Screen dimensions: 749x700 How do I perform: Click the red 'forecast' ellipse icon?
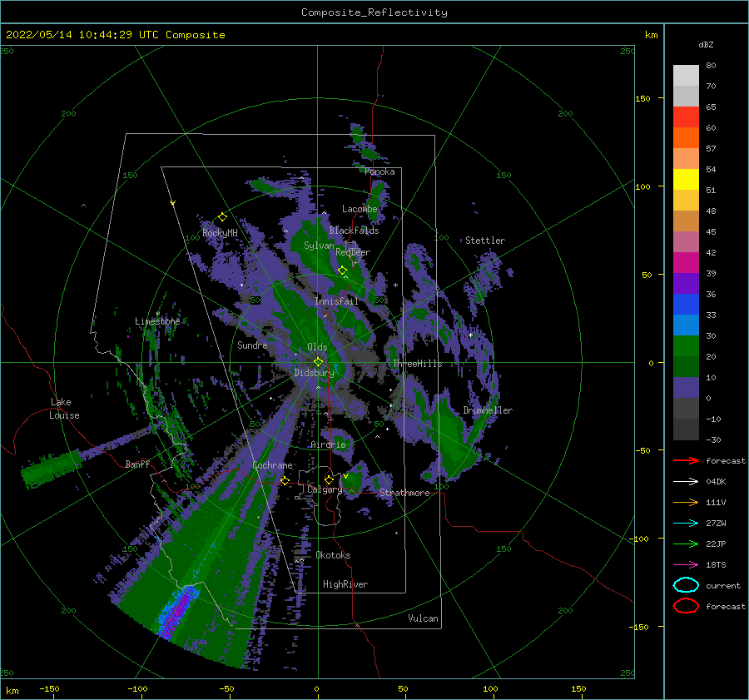[x=686, y=606]
